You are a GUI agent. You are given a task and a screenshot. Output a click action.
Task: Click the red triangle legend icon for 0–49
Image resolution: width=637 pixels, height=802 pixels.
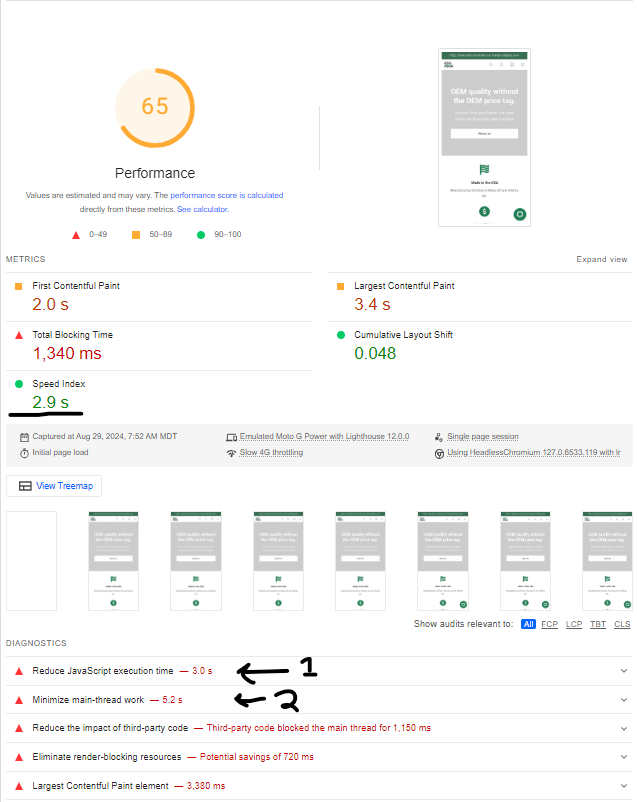pos(76,235)
